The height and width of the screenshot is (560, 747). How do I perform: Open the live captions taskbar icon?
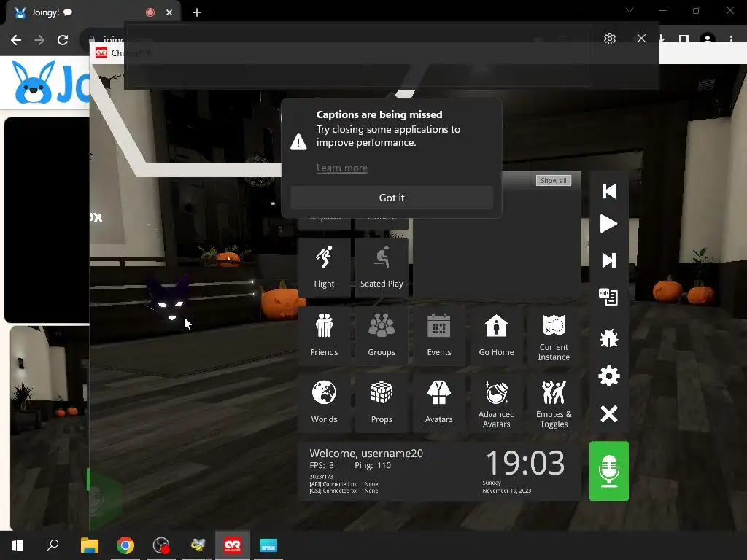click(268, 545)
